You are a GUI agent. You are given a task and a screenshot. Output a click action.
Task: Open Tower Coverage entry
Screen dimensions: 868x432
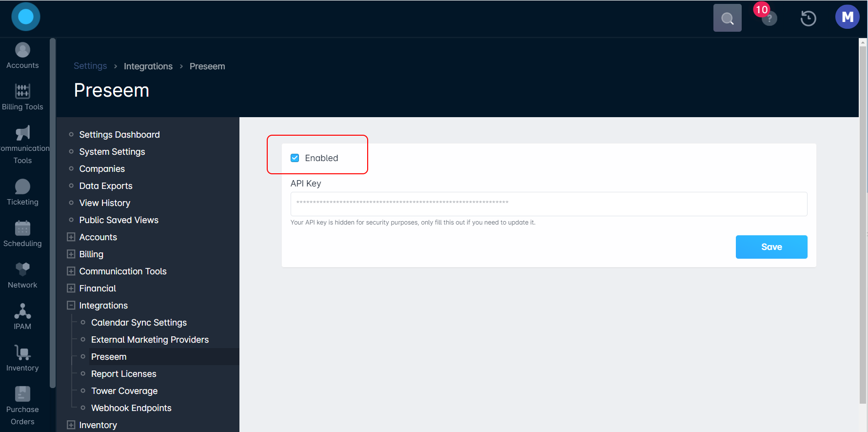click(x=124, y=391)
